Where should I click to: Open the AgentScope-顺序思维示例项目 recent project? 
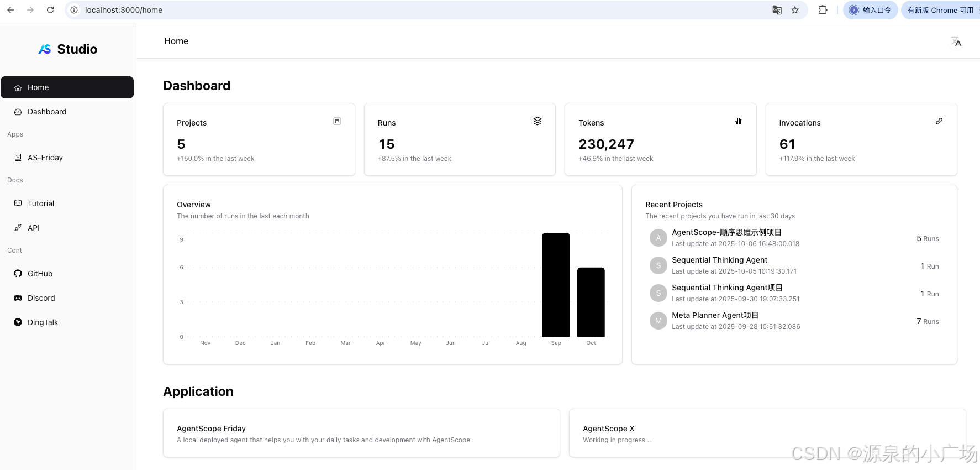(794, 238)
